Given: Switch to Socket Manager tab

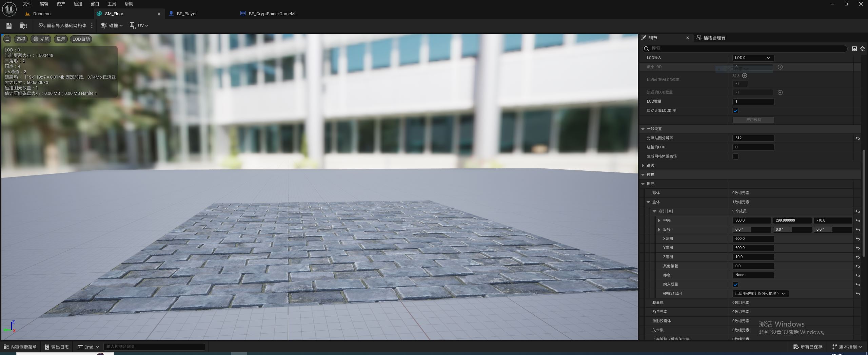Looking at the screenshot, I should click(711, 38).
